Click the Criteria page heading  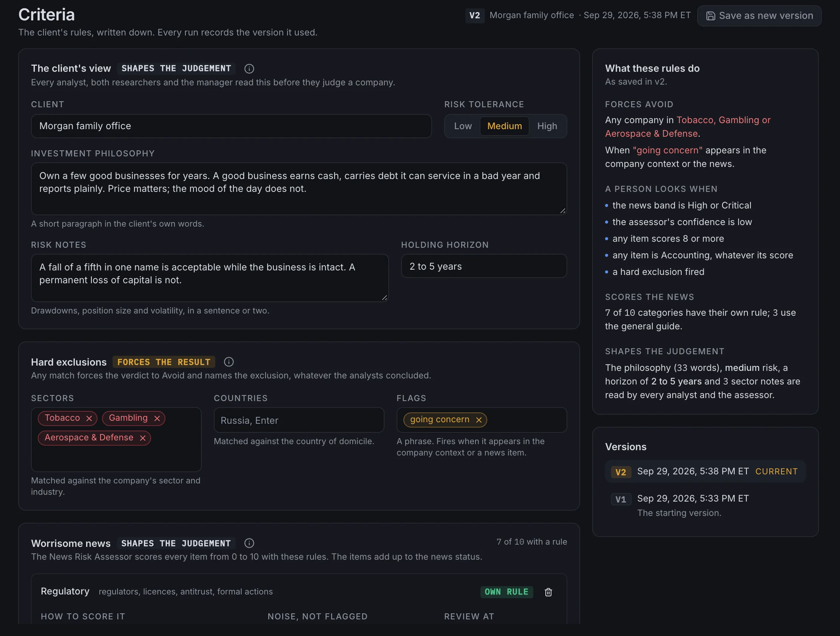46,15
